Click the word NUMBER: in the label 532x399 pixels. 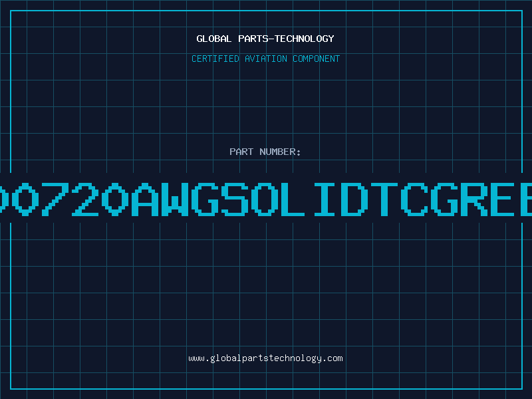[x=280, y=152]
